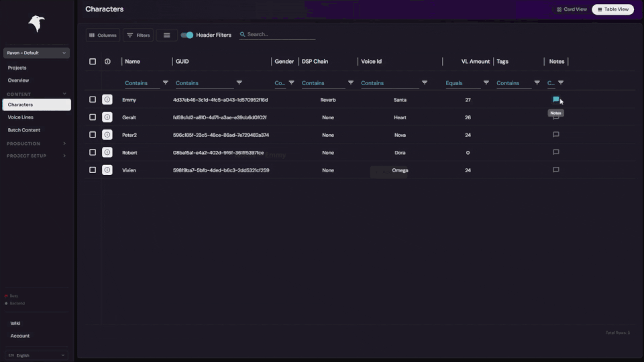
Task: Check the Geralt row checkbox
Action: pyautogui.click(x=93, y=117)
